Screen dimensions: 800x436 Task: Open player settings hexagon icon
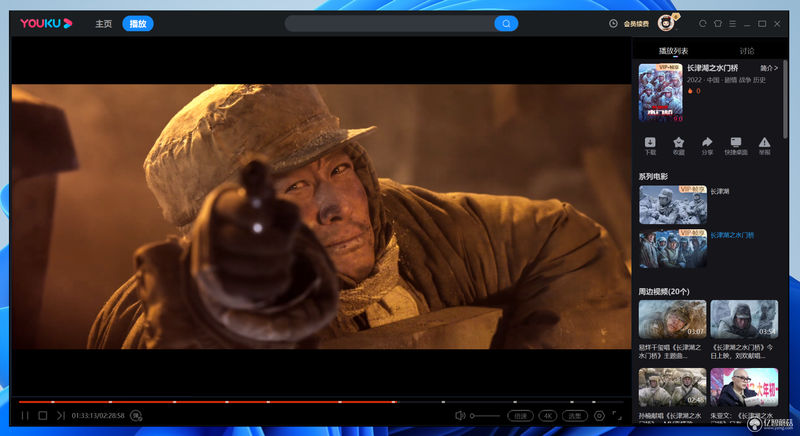[x=599, y=416]
